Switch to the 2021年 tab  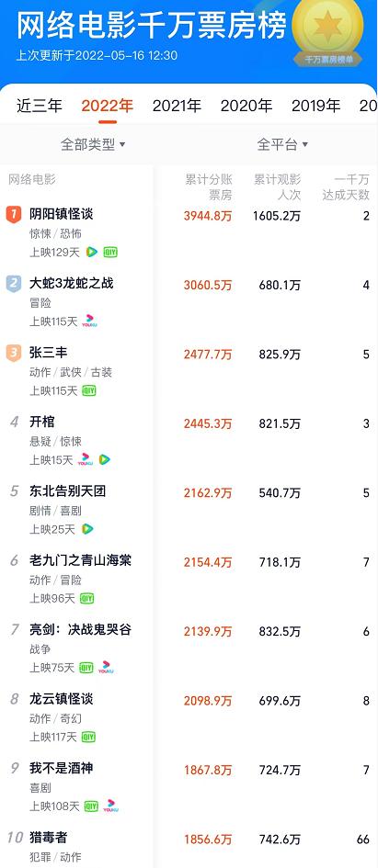177,106
